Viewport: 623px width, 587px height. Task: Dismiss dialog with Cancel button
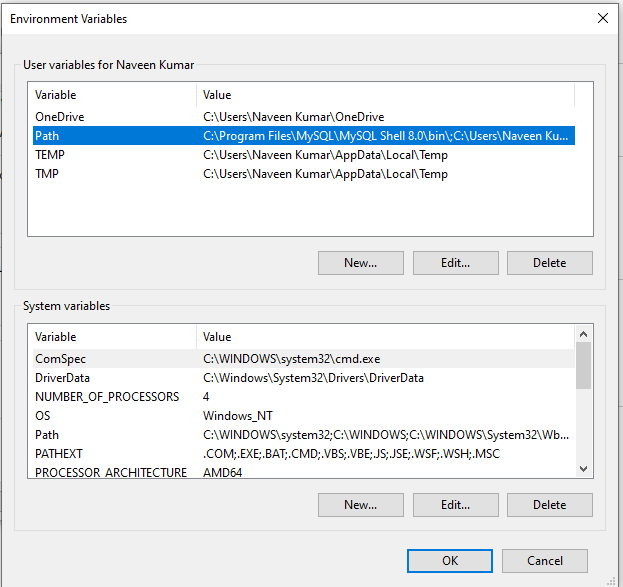pyautogui.click(x=545, y=561)
